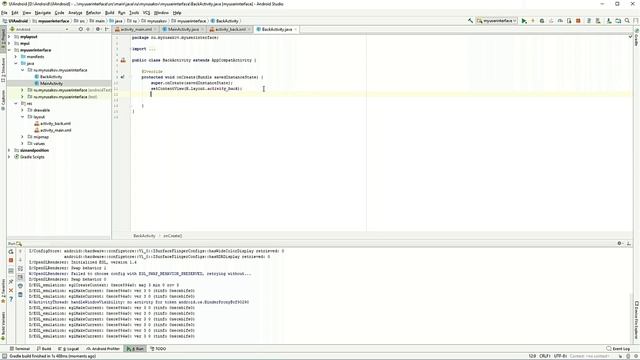Close Run tab with red X icon
This screenshot has height=360, width=640.
click(11, 291)
